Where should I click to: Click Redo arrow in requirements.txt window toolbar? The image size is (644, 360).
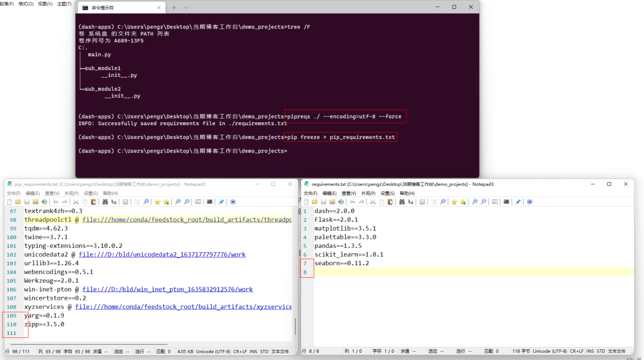click(x=361, y=202)
